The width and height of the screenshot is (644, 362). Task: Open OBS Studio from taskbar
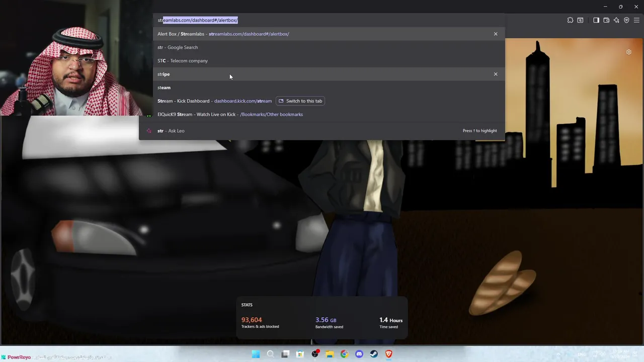pyautogui.click(x=315, y=354)
